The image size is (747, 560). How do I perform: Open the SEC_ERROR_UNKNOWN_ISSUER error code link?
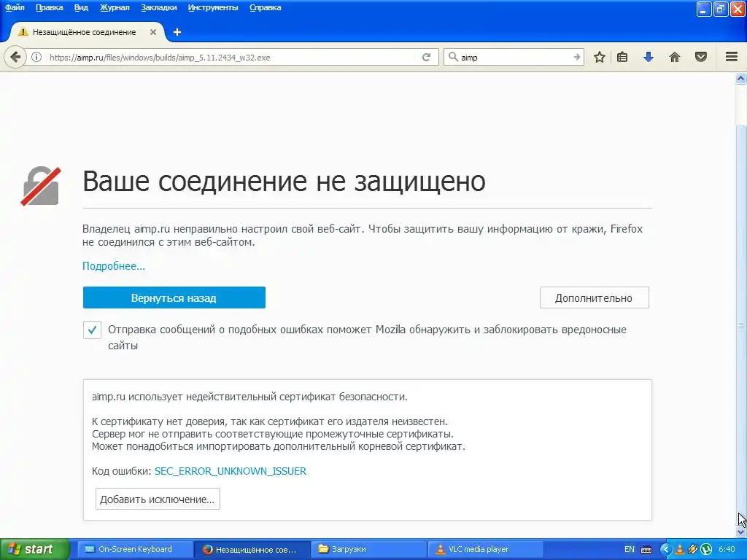point(230,471)
